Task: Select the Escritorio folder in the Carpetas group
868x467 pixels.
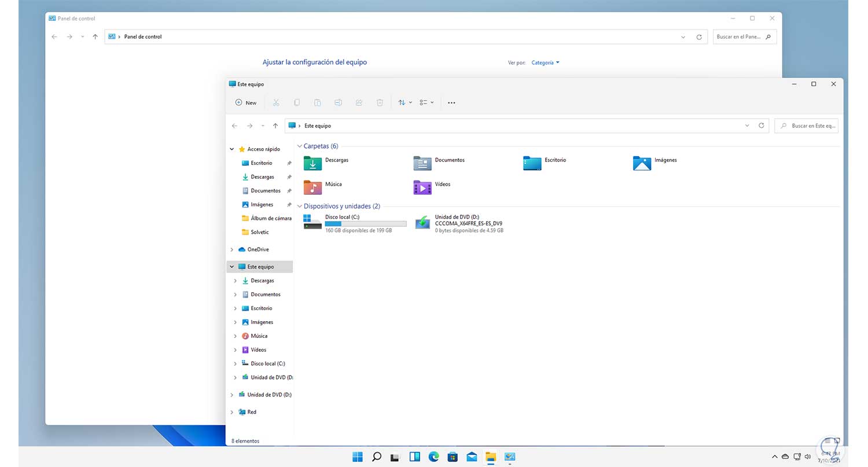Action: pos(545,163)
